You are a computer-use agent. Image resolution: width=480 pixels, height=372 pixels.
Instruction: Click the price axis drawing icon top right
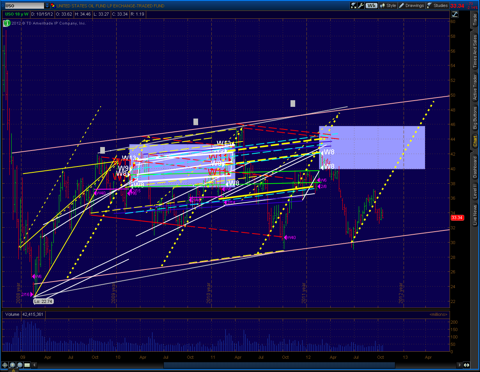(x=455, y=14)
